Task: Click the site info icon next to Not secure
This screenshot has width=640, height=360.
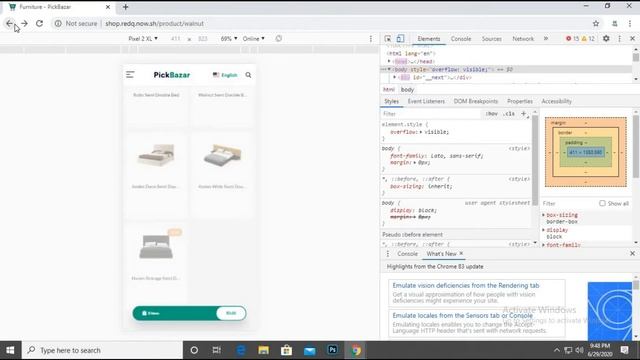Action: coord(58,23)
